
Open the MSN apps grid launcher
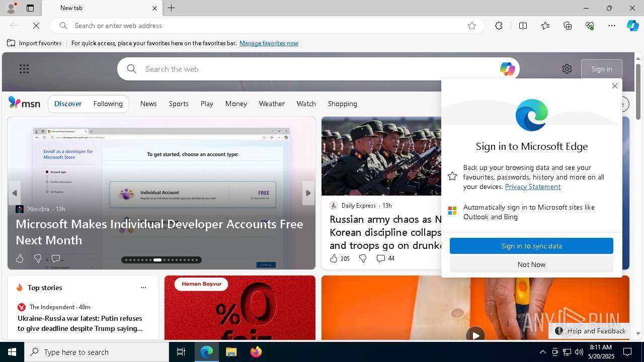pyautogui.click(x=24, y=69)
